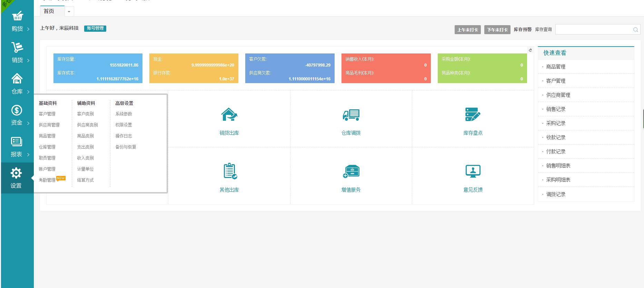Open the 销货出库 sales outbound icon
This screenshot has width=644, height=288.
[229, 115]
